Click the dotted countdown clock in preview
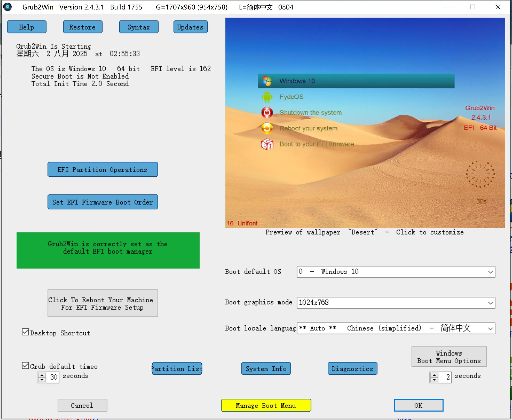The width and height of the screenshot is (512, 420). [480, 174]
